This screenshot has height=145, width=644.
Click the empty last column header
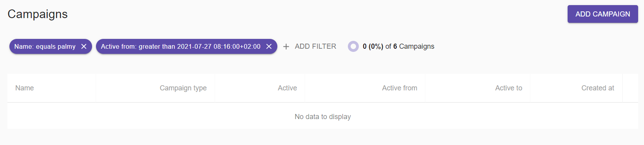pyautogui.click(x=630, y=88)
